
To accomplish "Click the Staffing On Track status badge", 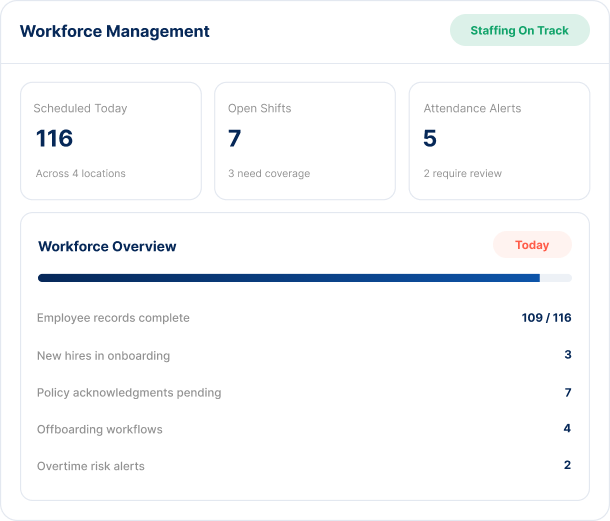I will [520, 30].
